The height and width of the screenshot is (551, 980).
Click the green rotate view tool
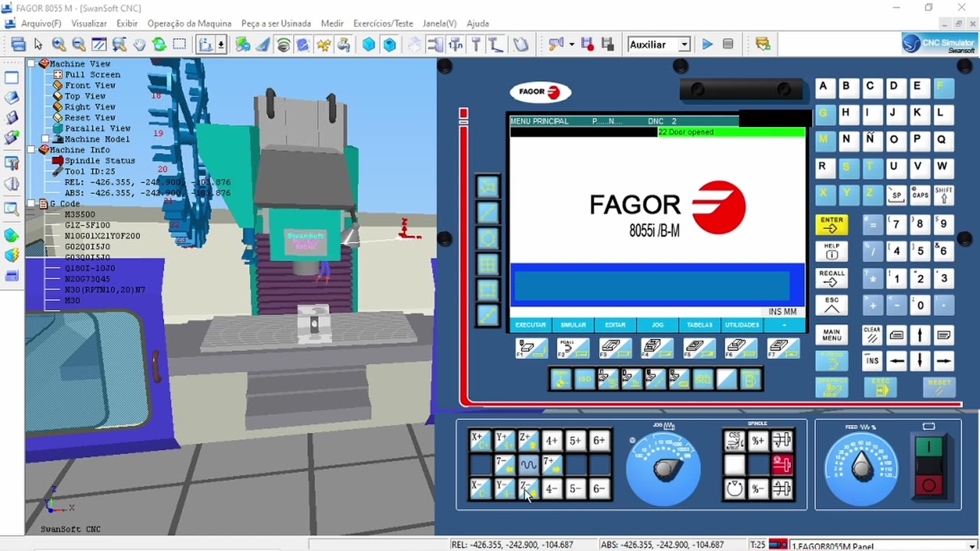(x=159, y=44)
